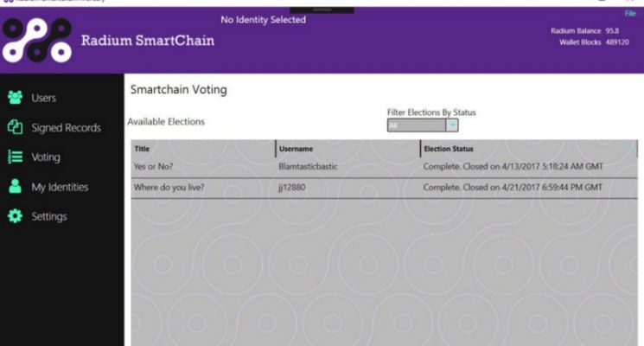Click the Signed Records documents icon
The width and height of the screenshot is (644, 346).
pos(15,127)
